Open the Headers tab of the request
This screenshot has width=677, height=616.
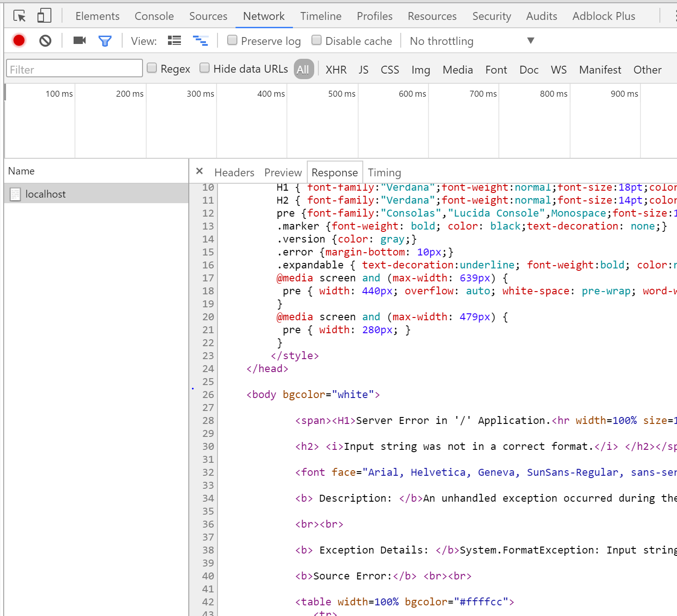coord(234,173)
